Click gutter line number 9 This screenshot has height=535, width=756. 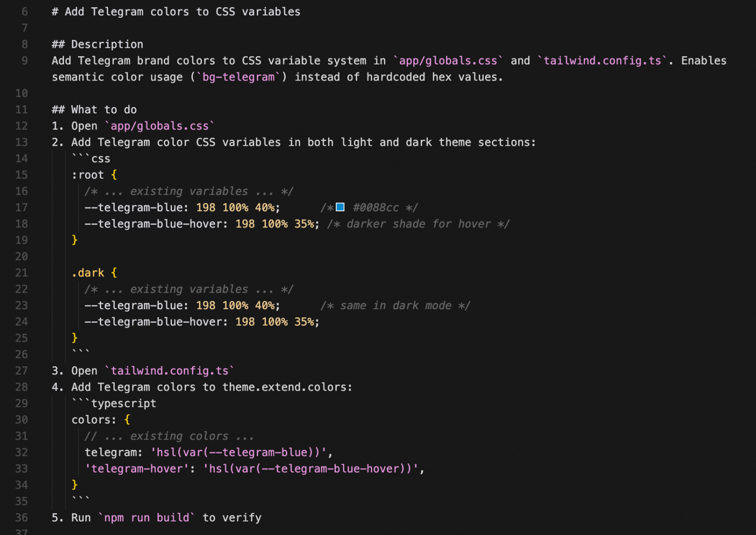pyautogui.click(x=25, y=61)
